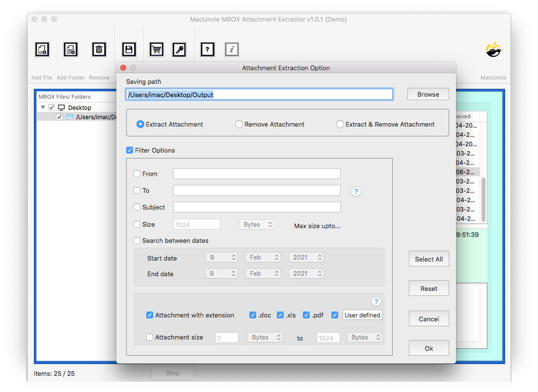Uncheck the .pdf extension filter
This screenshot has width=538, height=392.
tap(306, 315)
